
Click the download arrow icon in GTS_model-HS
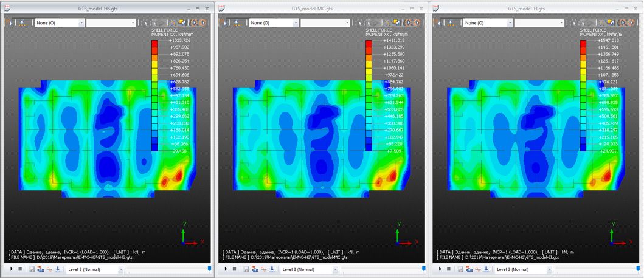click(58, 269)
